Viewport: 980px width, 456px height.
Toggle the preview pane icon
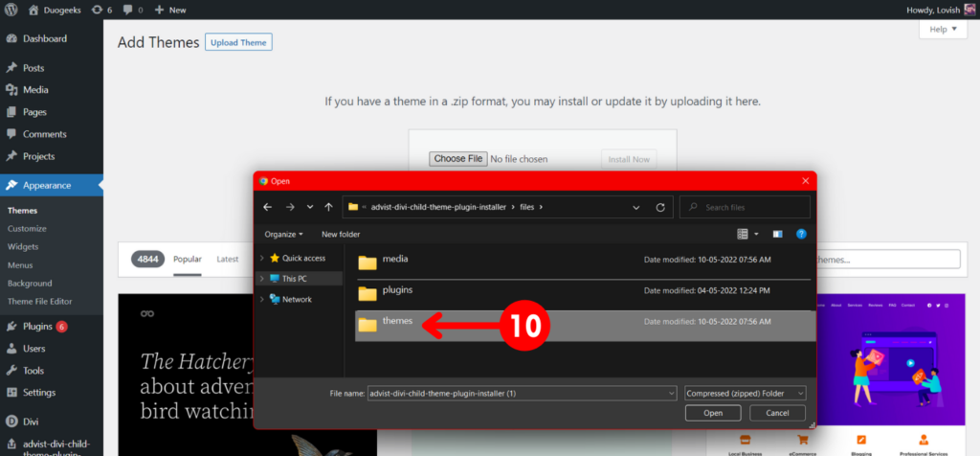[777, 234]
